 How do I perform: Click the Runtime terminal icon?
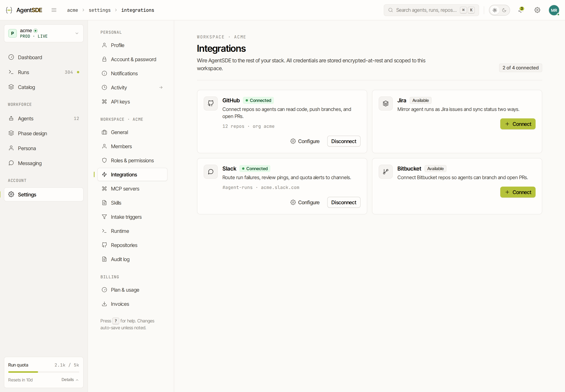coord(104,231)
